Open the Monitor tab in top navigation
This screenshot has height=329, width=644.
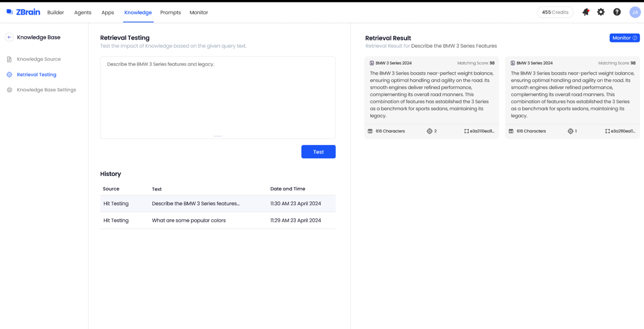[199, 13]
